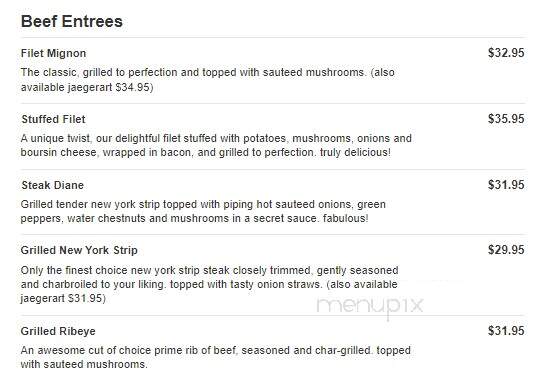Image resolution: width=549 pixels, height=388 pixels.
Task: Click the $31.95 Grilled Ribeye price
Action: pos(506,331)
